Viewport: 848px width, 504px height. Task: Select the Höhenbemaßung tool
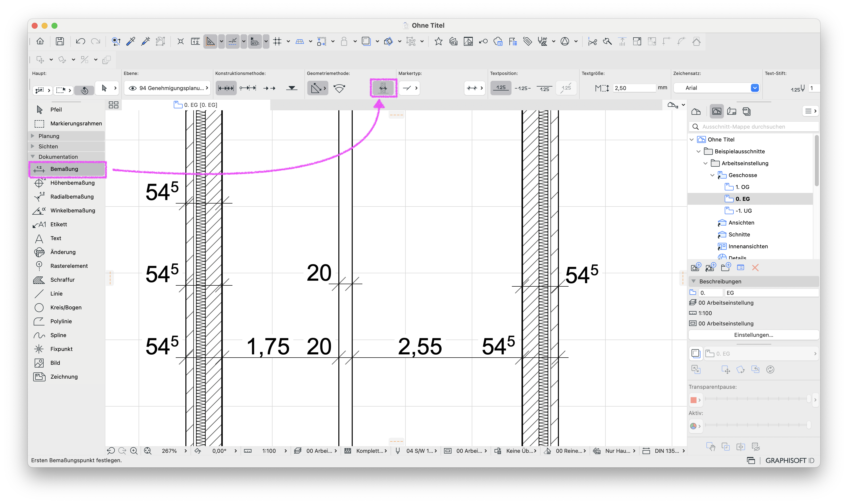67,183
